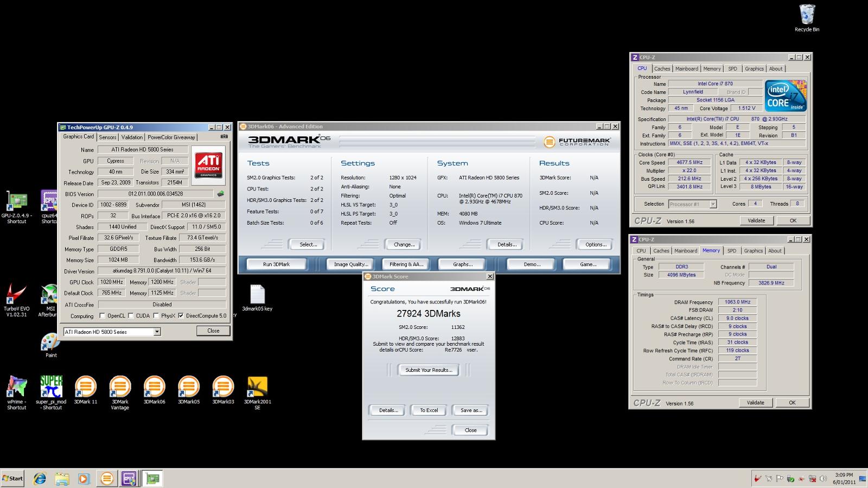Screen dimensions: 868x488
Task: Click Submit Your Results button
Action: point(429,370)
